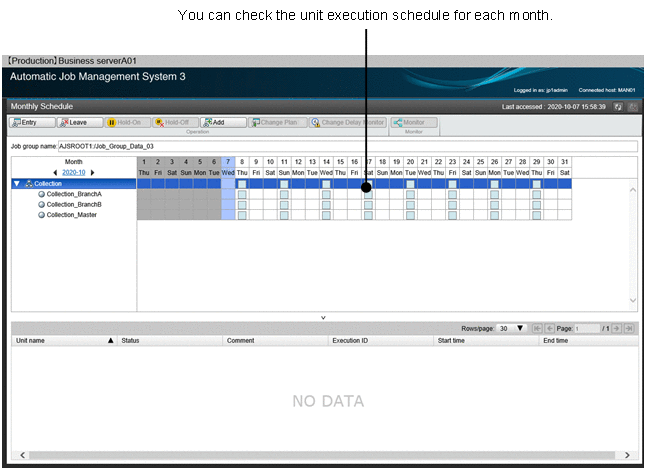The height and width of the screenshot is (469, 645).
Task: Click the Collection jobnet icon
Action: tap(29, 184)
